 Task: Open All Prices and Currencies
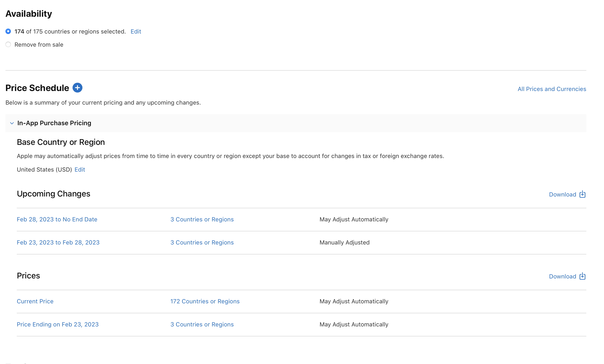click(x=551, y=89)
